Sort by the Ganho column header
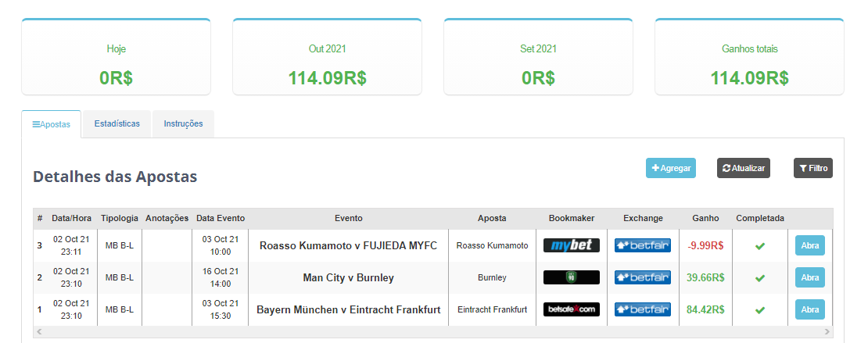Image resolution: width=868 pixels, height=343 pixels. (705, 219)
